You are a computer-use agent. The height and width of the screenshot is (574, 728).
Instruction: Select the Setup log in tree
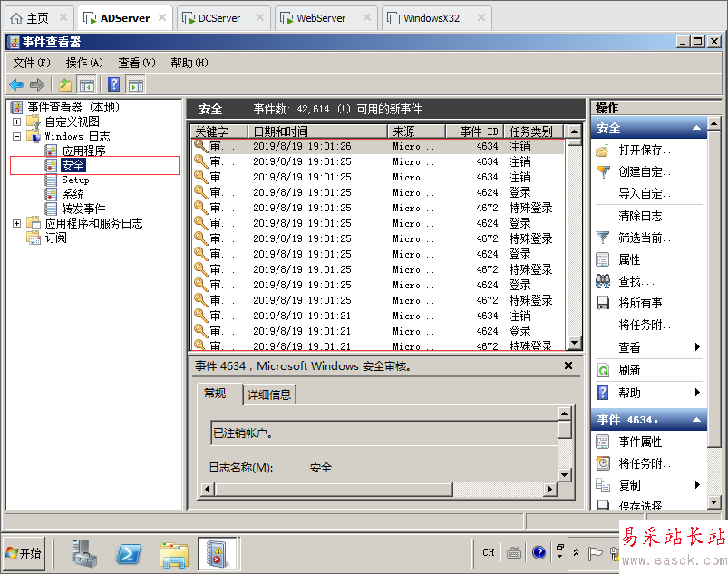(x=74, y=180)
